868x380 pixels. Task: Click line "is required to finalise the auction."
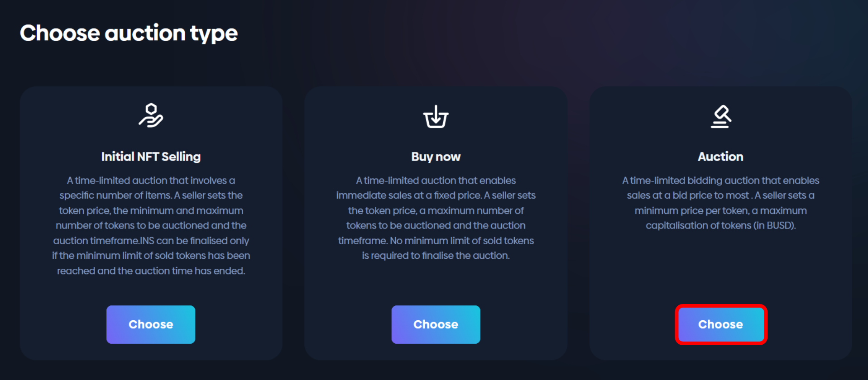436,256
